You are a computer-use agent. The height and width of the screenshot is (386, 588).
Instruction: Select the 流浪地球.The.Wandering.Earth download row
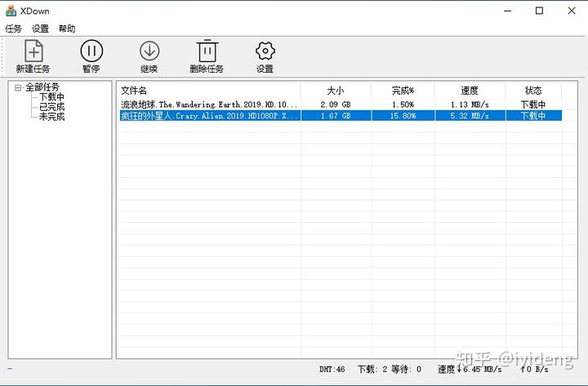point(341,104)
